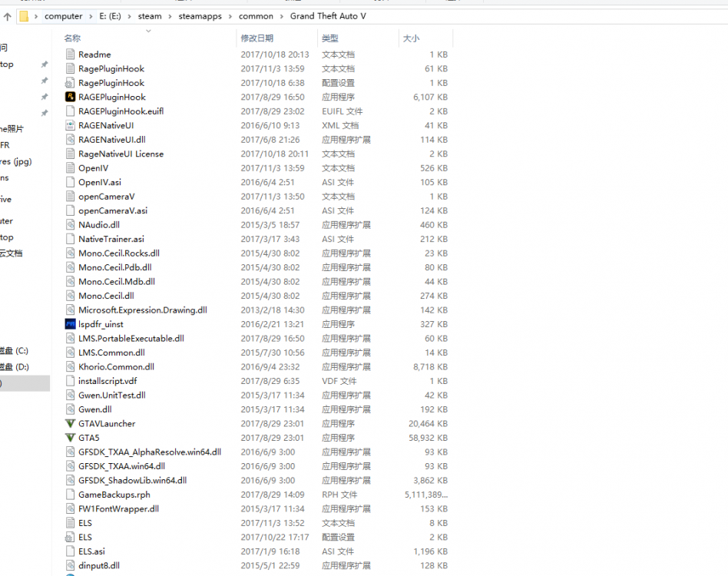This screenshot has height=576, width=728.
Task: Click the Mono.Cecil.dll file icon
Action: point(70,296)
